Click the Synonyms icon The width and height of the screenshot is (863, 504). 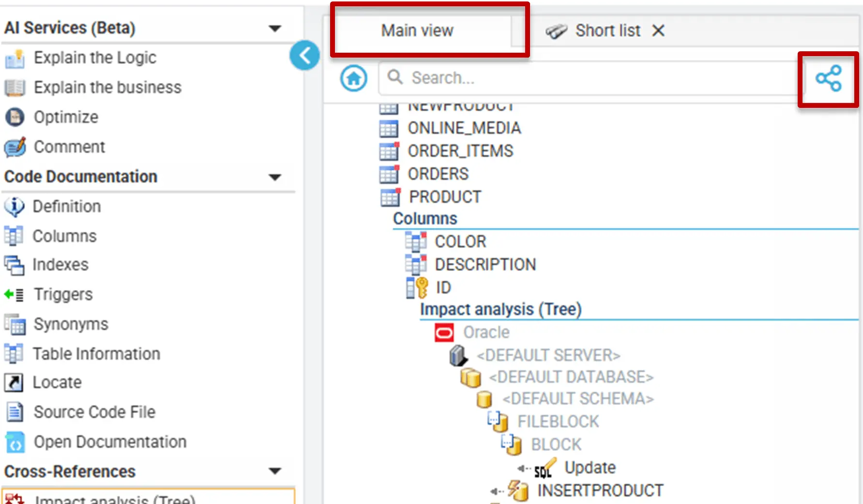[15, 325]
